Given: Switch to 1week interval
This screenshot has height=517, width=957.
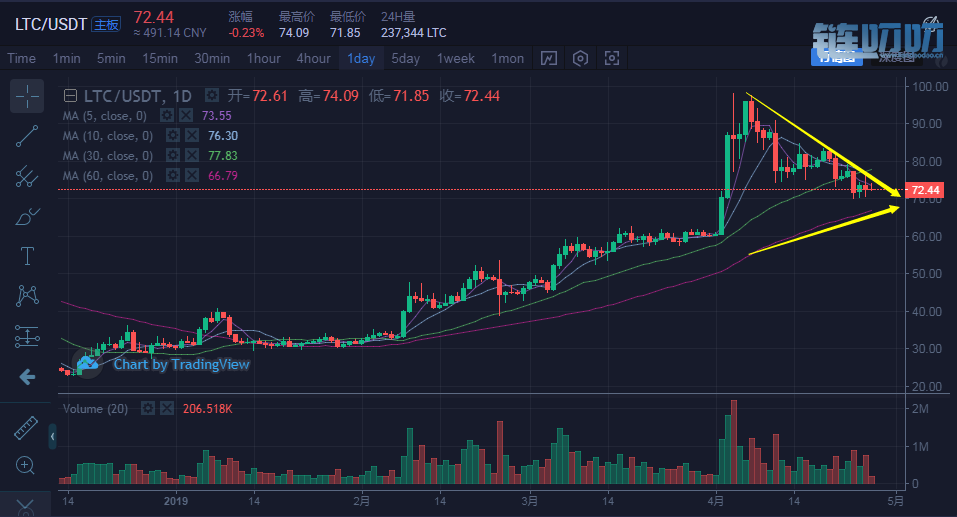Looking at the screenshot, I should pos(455,59).
